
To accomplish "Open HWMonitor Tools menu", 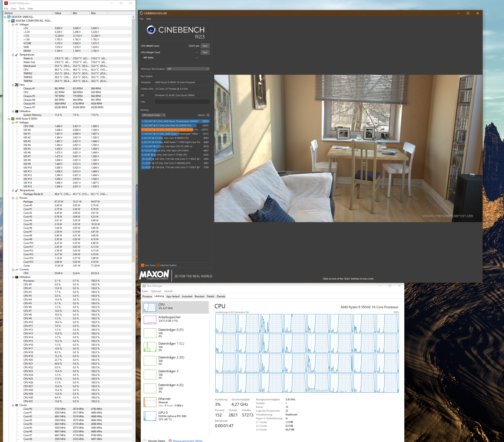I will pyautogui.click(x=22, y=9).
